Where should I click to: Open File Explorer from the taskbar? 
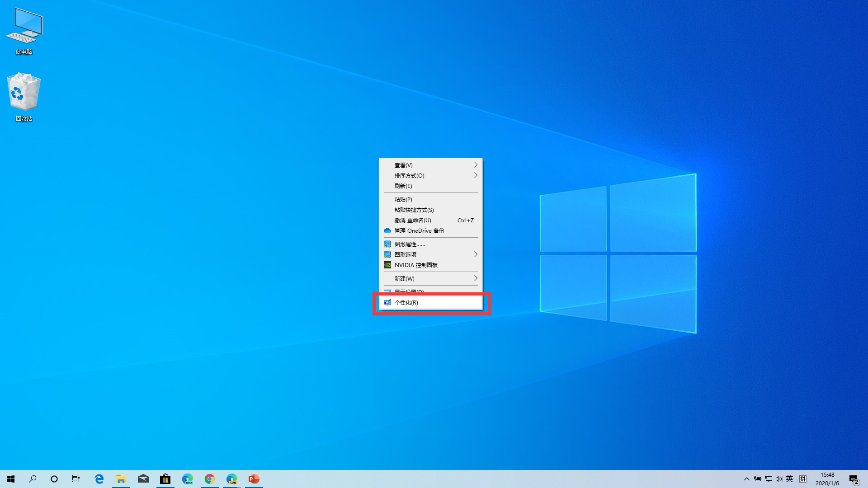121,479
